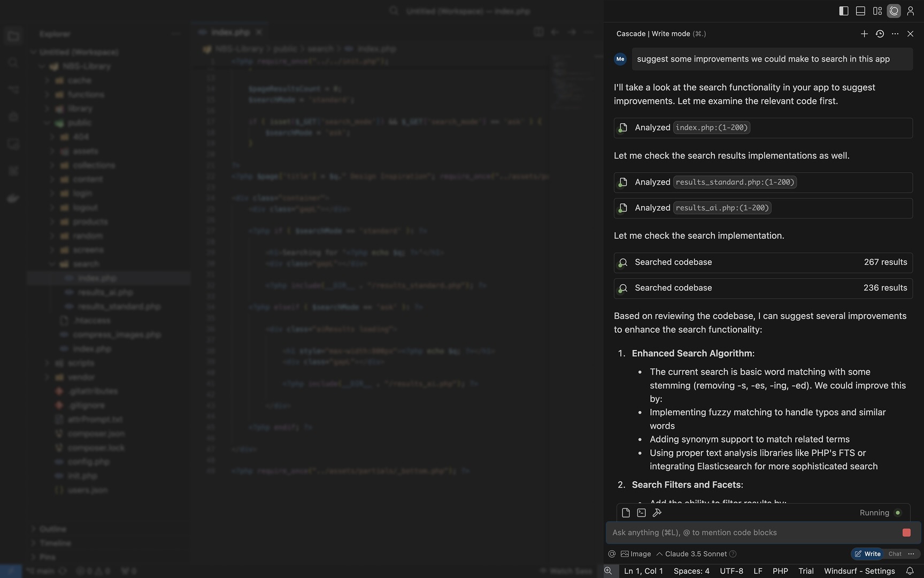Screen dimensions: 924x578
Task: Click the Image attachment button
Action: coord(636,554)
